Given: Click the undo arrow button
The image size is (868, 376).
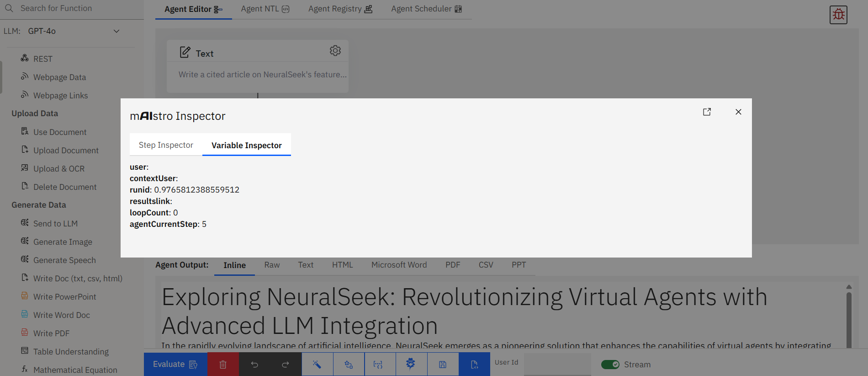Looking at the screenshot, I should coord(254,364).
